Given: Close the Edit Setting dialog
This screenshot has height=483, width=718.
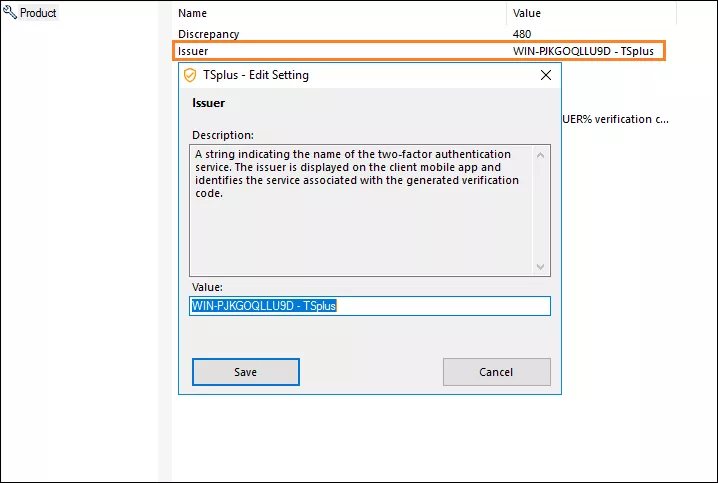Looking at the screenshot, I should click(546, 75).
